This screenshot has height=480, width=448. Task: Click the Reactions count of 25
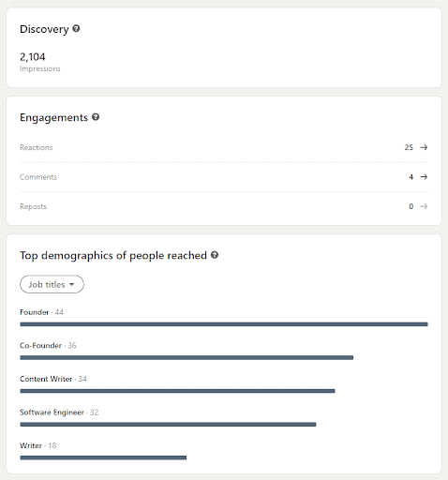tap(409, 147)
